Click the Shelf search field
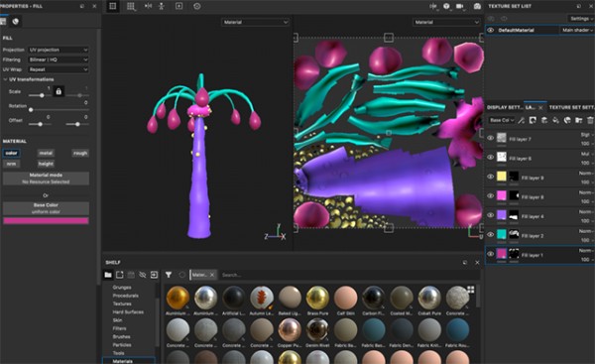This screenshot has height=364, width=595. click(349, 275)
